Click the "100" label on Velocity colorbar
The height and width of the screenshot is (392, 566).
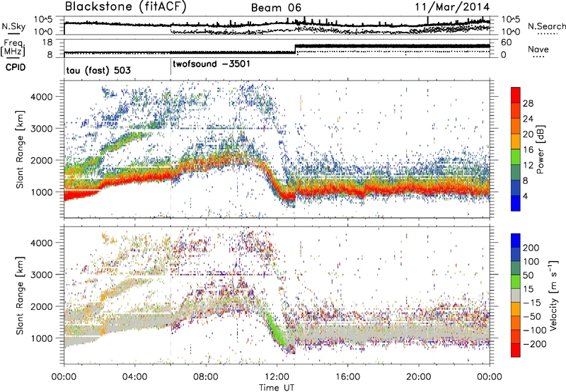(x=531, y=261)
